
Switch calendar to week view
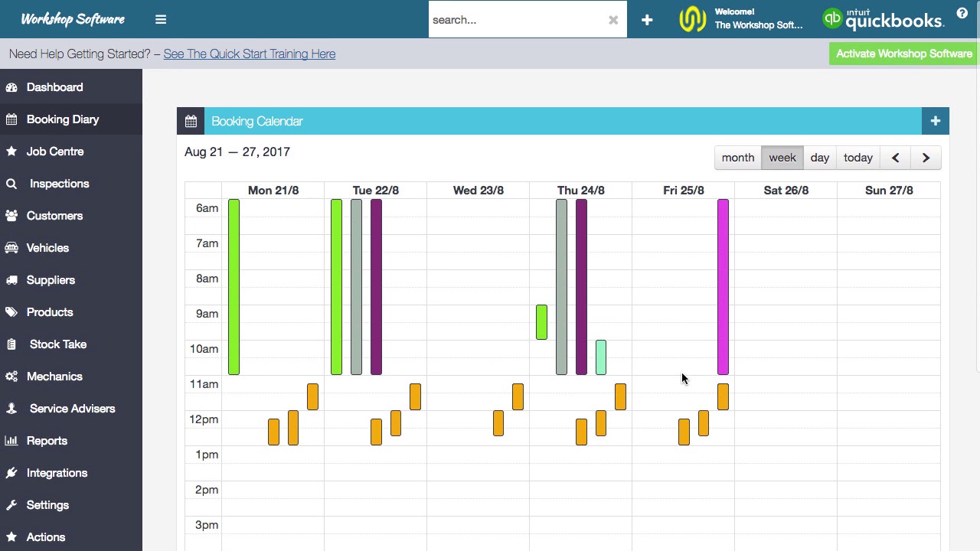782,158
